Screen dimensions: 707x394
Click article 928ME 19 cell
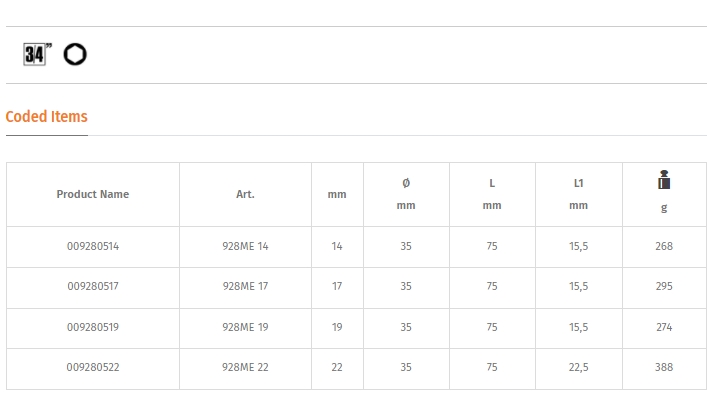245,327
